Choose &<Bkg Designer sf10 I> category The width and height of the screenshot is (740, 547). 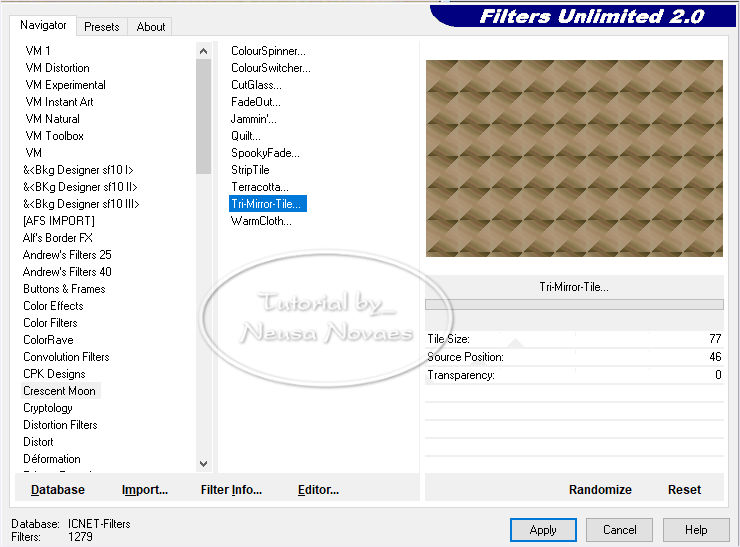[x=78, y=169]
